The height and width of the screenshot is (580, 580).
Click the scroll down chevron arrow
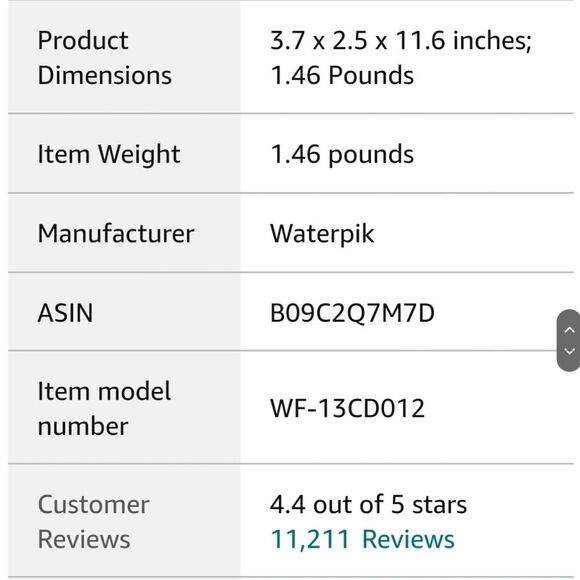coord(569,351)
